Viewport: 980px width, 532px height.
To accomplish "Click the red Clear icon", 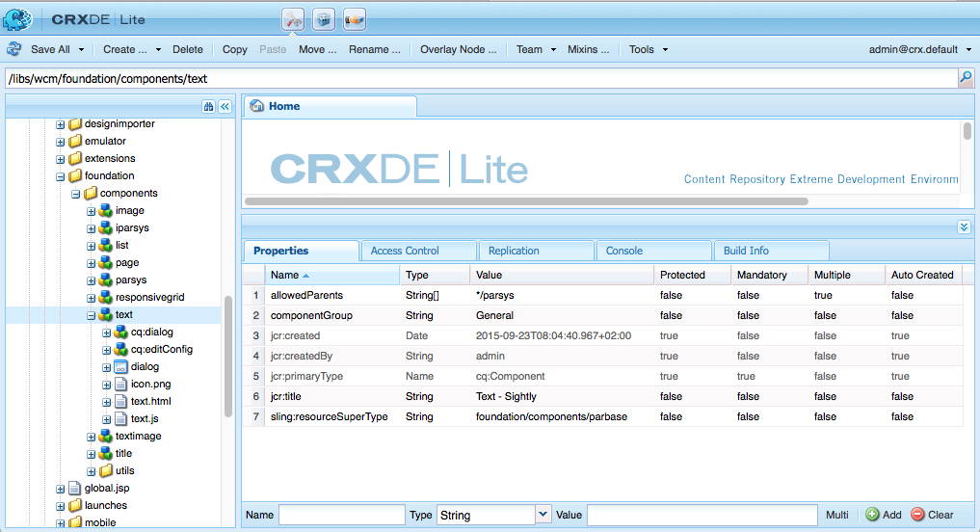I will click(916, 515).
